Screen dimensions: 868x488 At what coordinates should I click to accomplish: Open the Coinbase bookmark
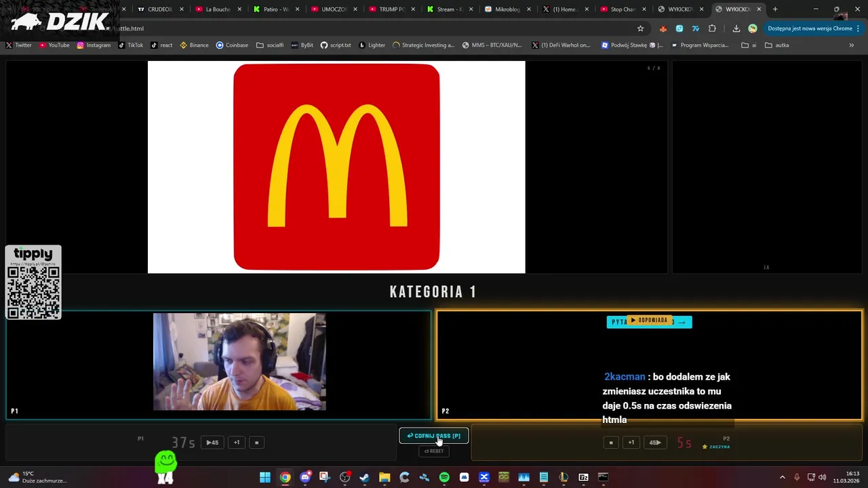(232, 45)
